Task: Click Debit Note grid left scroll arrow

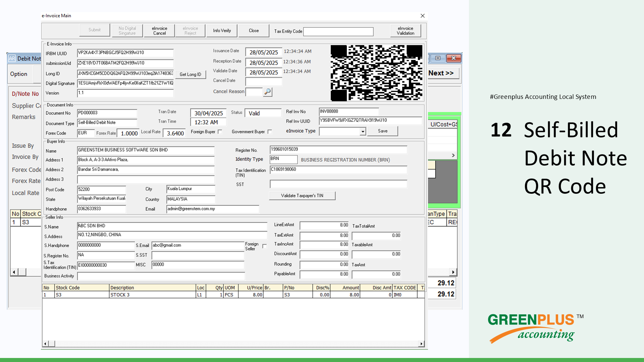Action: [x=14, y=272]
